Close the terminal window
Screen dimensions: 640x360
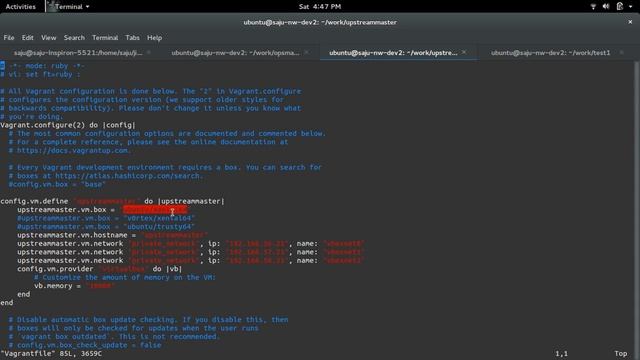click(x=630, y=22)
